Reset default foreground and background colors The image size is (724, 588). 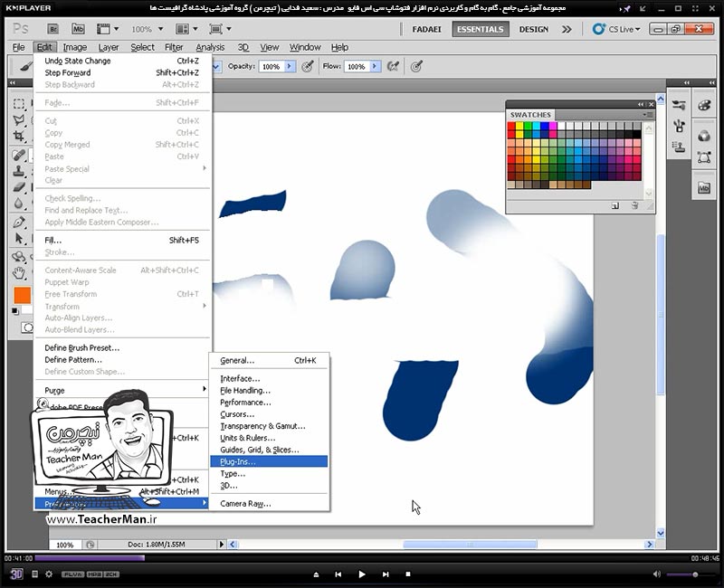click(x=15, y=311)
